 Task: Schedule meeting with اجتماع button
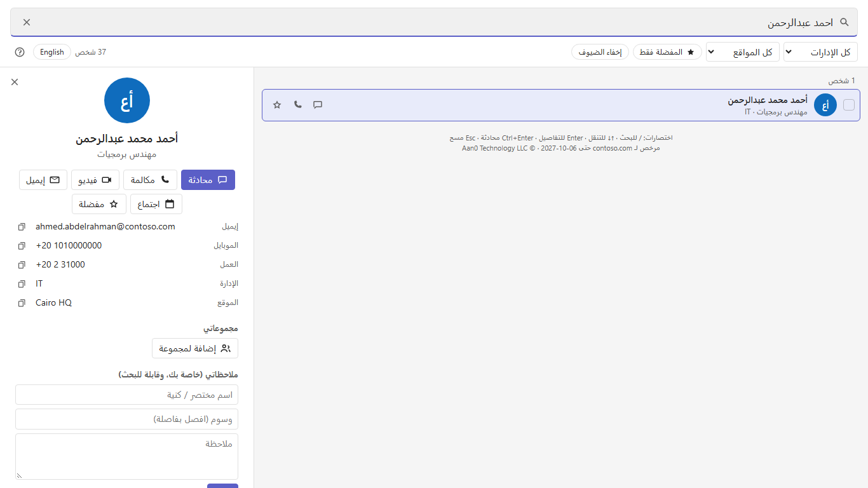tap(156, 204)
